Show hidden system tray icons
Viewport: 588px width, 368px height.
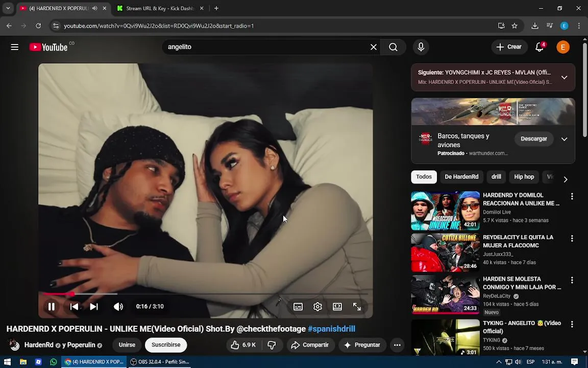click(x=499, y=362)
